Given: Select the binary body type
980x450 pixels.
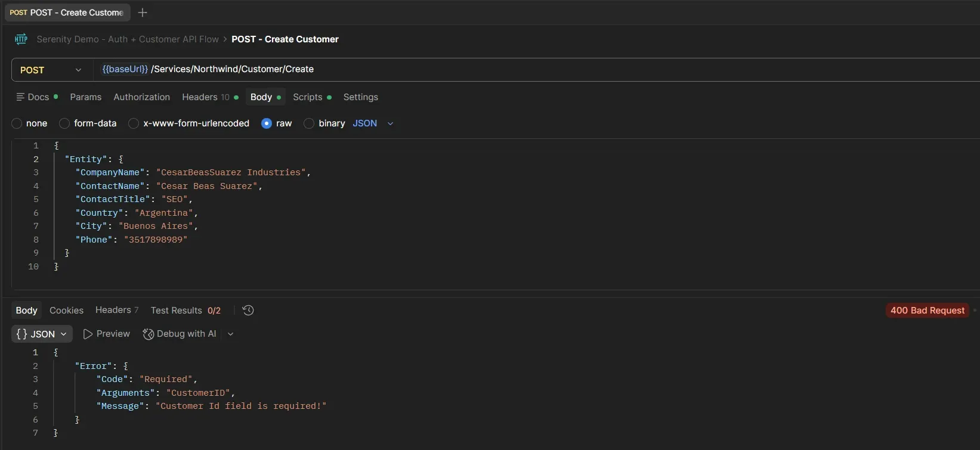Looking at the screenshot, I should point(309,123).
